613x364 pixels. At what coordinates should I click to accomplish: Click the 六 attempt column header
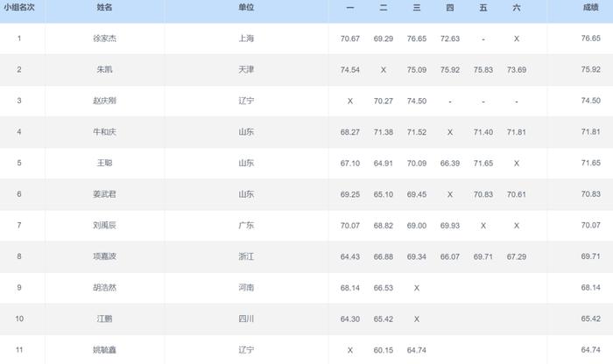(x=517, y=7)
